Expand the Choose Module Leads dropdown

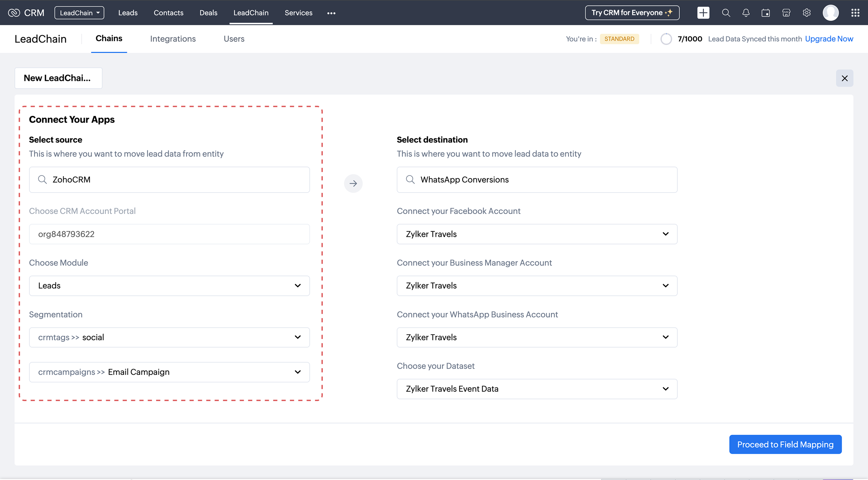click(169, 286)
